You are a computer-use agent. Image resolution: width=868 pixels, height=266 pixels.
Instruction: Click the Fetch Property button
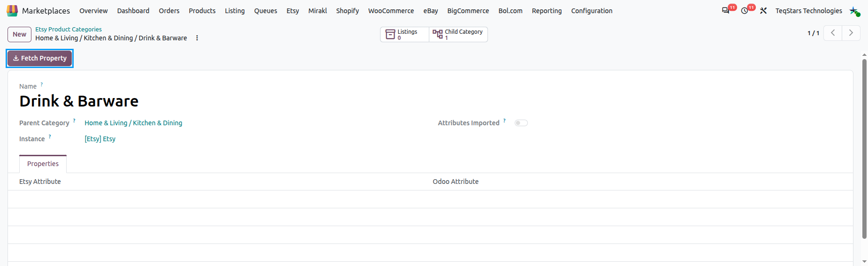[40, 58]
